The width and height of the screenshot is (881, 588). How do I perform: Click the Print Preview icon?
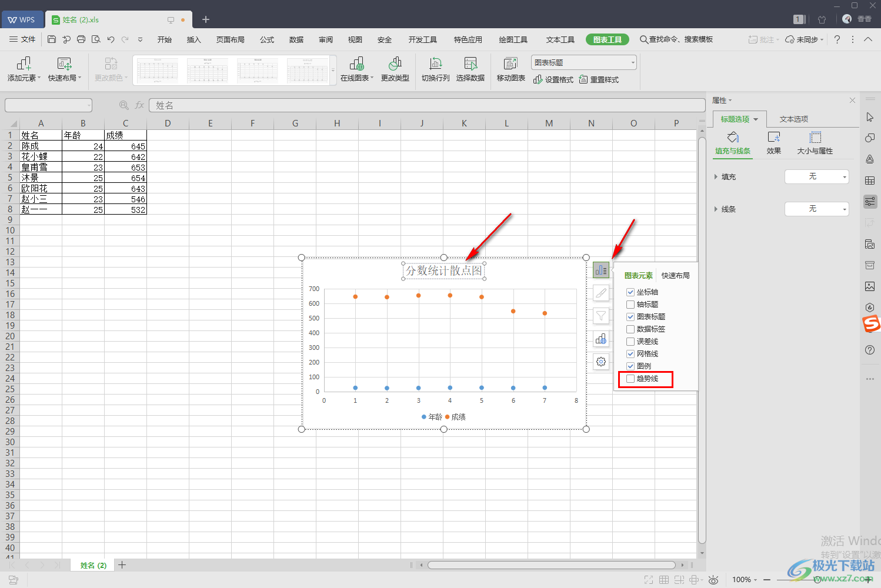point(96,39)
